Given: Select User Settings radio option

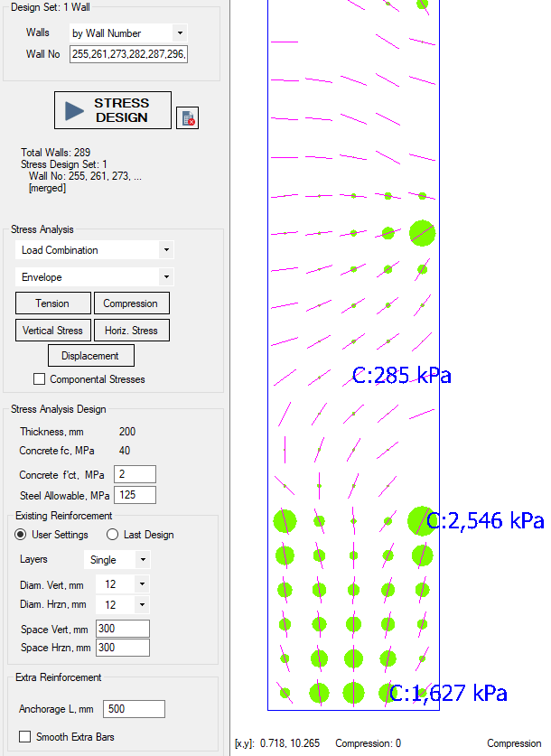Looking at the screenshot, I should pyautogui.click(x=23, y=535).
